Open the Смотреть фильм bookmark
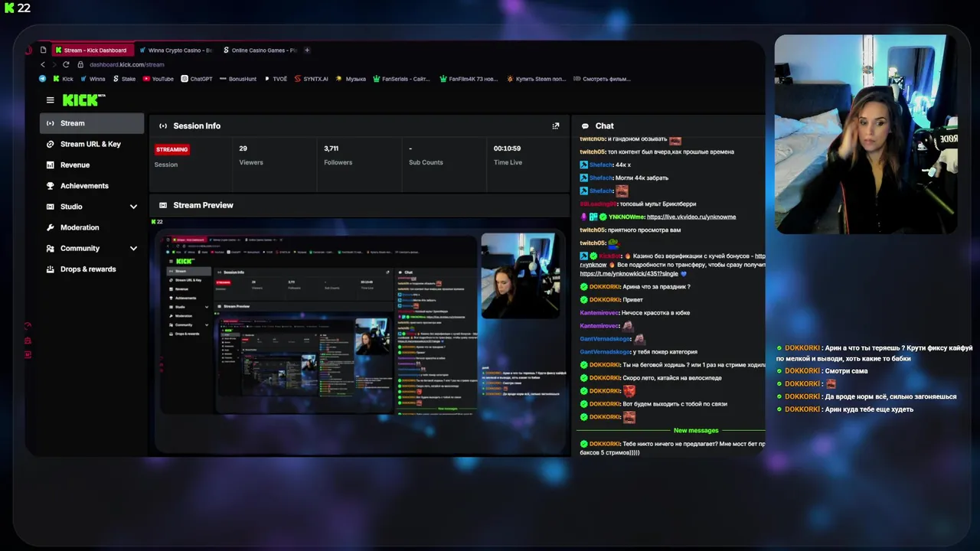Viewport: 980px width, 551px height. (x=602, y=79)
